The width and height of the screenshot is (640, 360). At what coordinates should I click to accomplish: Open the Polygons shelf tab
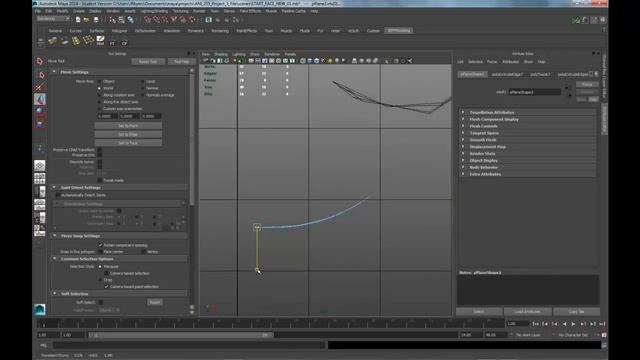coord(119,31)
